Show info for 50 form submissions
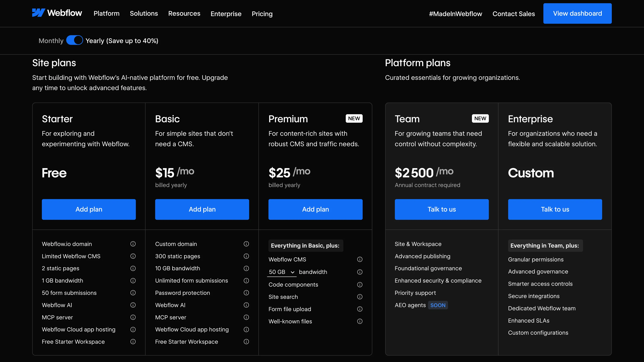644x362 pixels. [133, 293]
